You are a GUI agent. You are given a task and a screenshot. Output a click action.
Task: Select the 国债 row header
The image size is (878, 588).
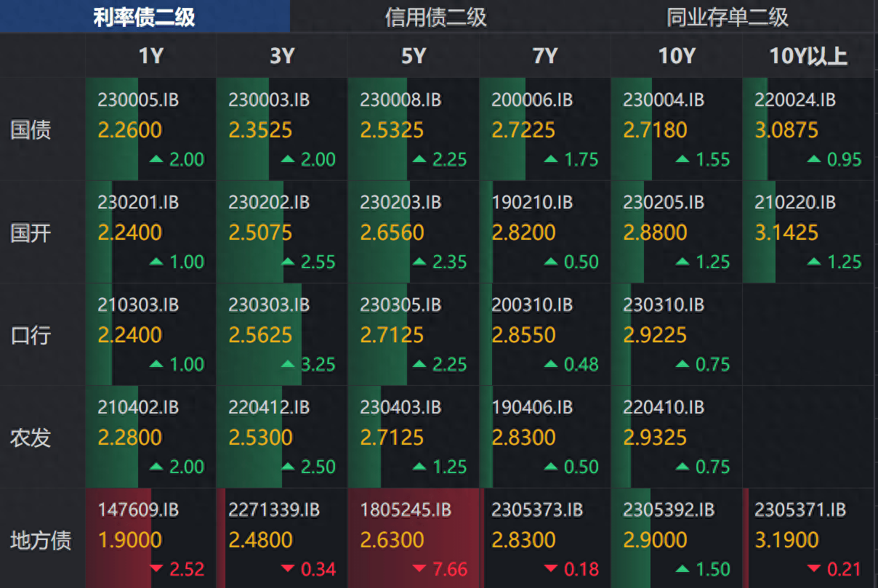click(31, 130)
